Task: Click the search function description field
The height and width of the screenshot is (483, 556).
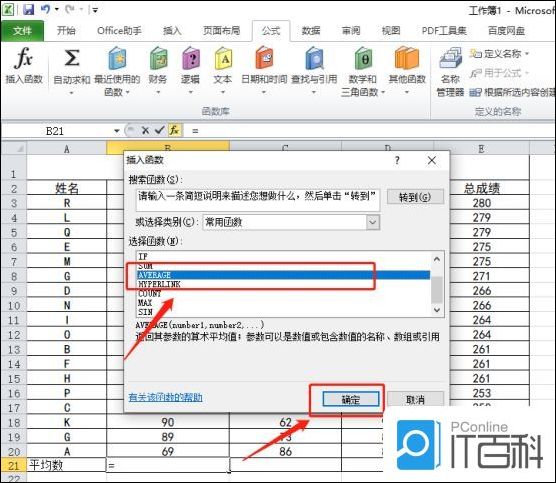Action: pyautogui.click(x=257, y=200)
